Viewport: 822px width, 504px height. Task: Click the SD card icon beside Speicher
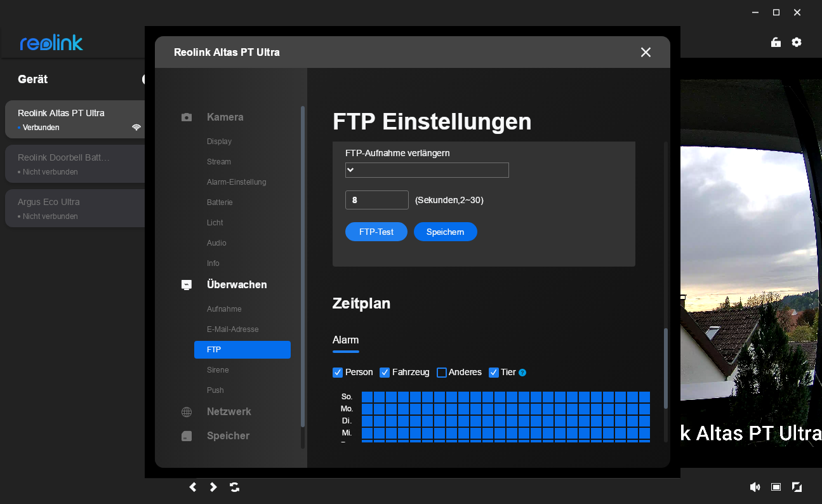tap(187, 436)
